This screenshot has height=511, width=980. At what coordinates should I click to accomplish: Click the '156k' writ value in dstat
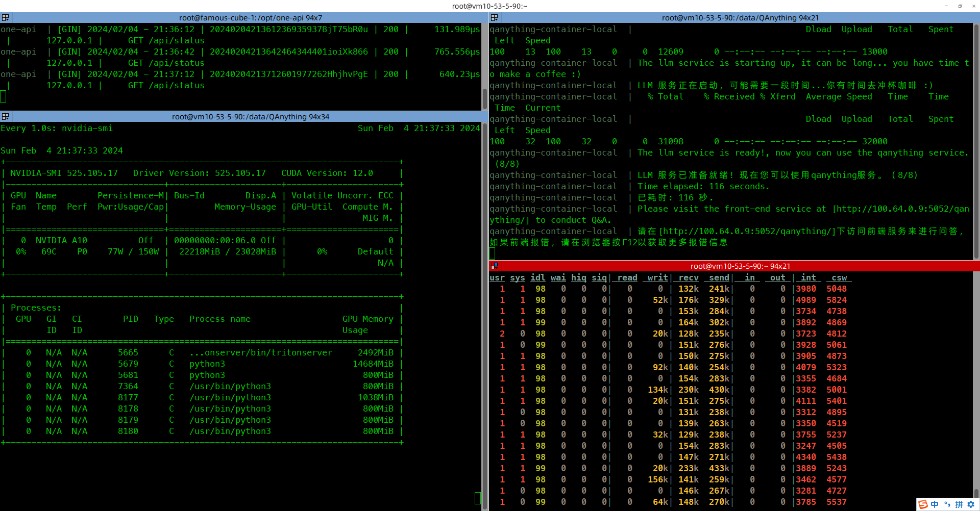[x=658, y=480]
